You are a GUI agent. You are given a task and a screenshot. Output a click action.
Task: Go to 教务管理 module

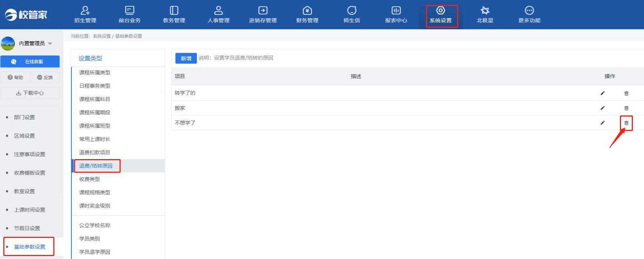click(174, 15)
